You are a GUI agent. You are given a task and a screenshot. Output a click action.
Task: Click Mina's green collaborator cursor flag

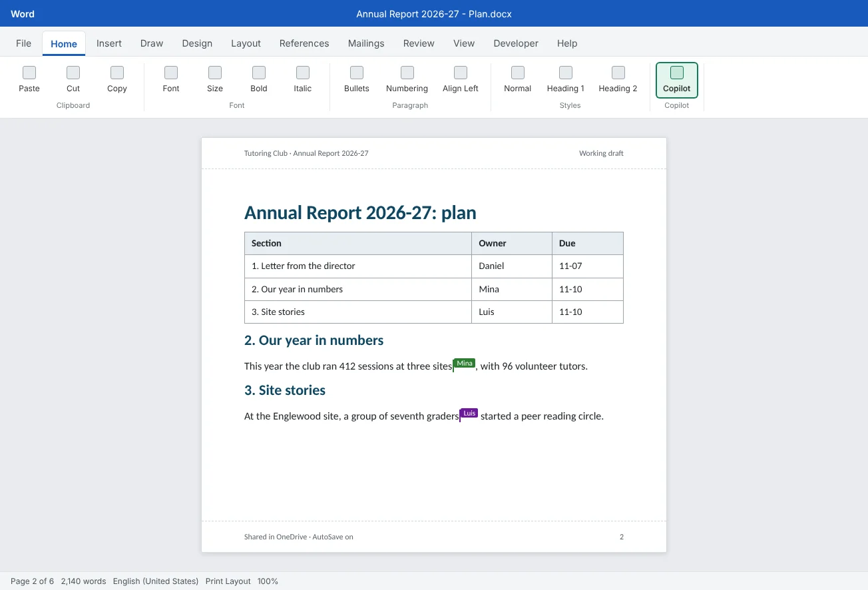pyautogui.click(x=465, y=363)
